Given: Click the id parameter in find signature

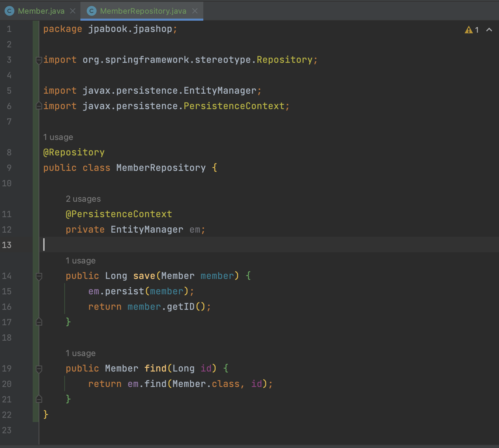Looking at the screenshot, I should coord(206,368).
